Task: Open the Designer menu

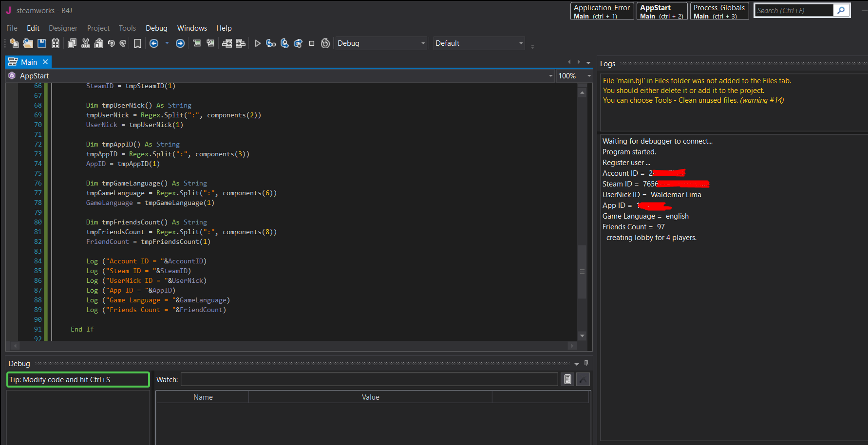Action: (x=63, y=28)
